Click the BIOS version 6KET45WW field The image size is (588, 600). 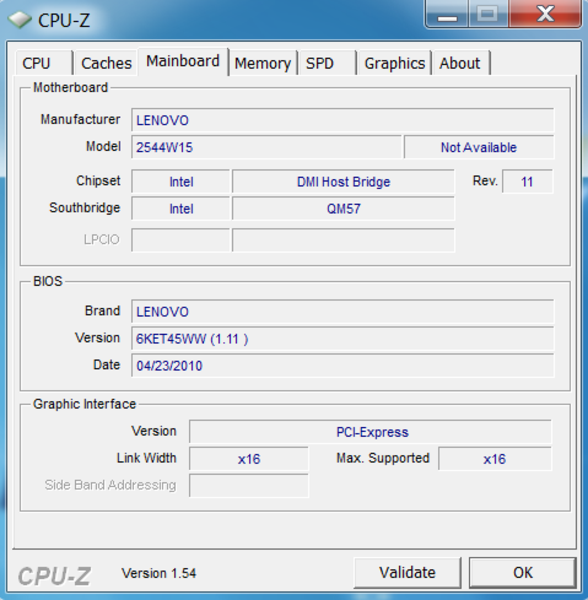coord(342,339)
